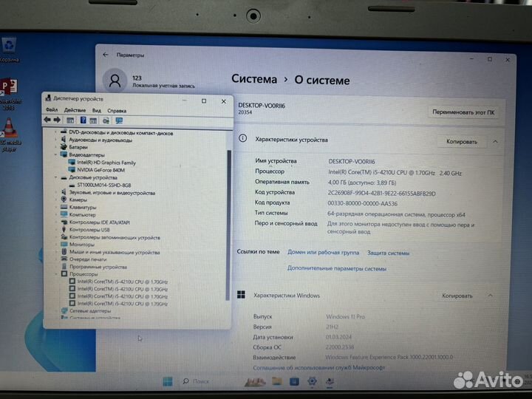The height and width of the screenshot is (399, 532).
Task: Go back with Device Manager's left arrow
Action: (x=47, y=120)
